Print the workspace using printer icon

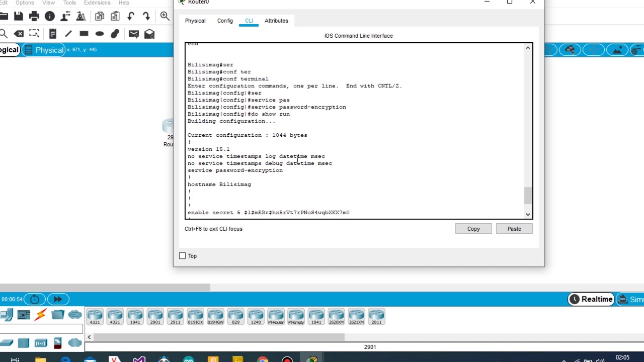tap(34, 17)
